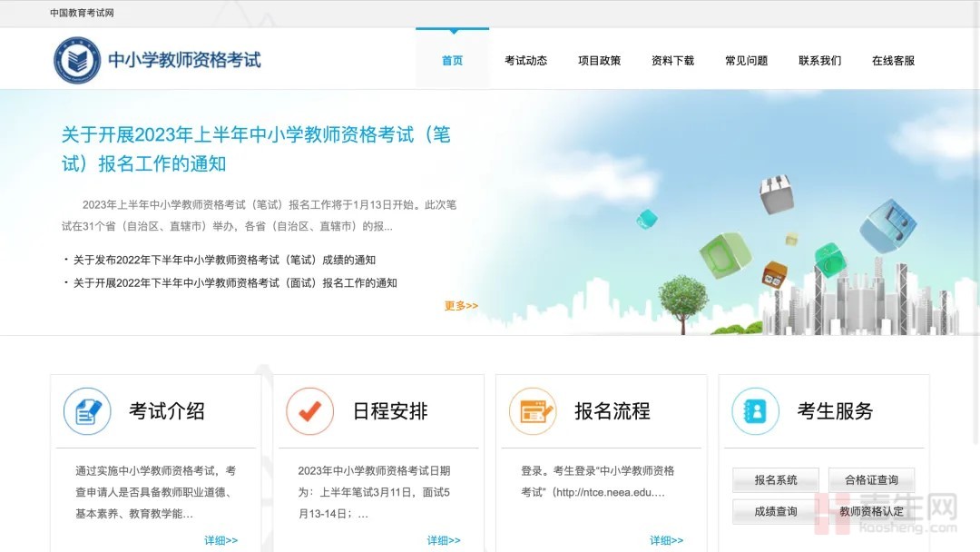Image resolution: width=980 pixels, height=552 pixels.
Task: Click the 考试介绍 document pencil icon
Action: click(x=87, y=411)
